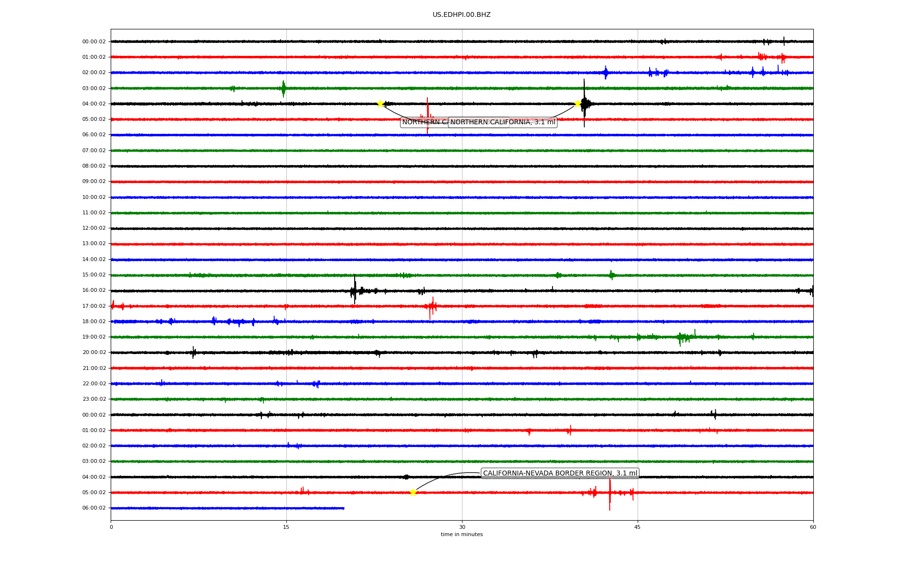924x578 pixels.
Task: Click the yellow star on the 05:00:02 red trace
Action: click(413, 492)
